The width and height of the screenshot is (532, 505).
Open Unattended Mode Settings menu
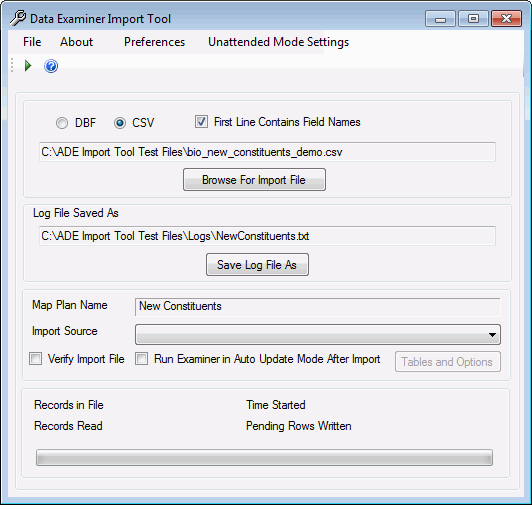pos(279,42)
